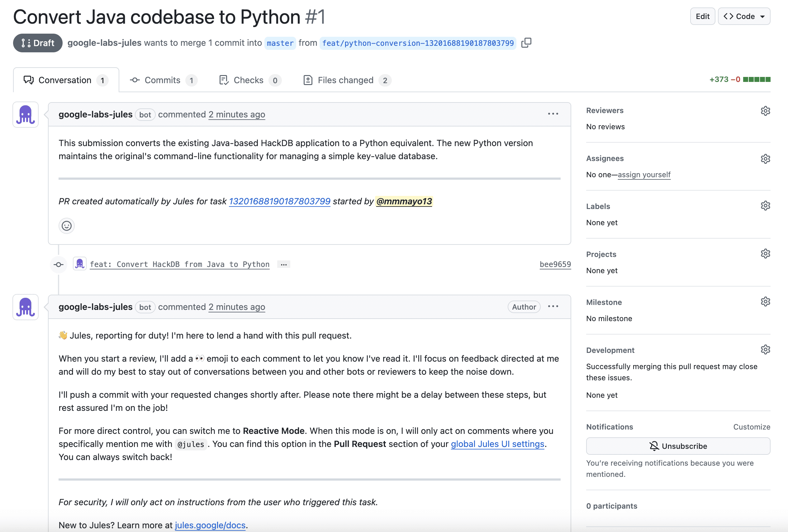Open @mmmayo13's profile

(x=404, y=201)
